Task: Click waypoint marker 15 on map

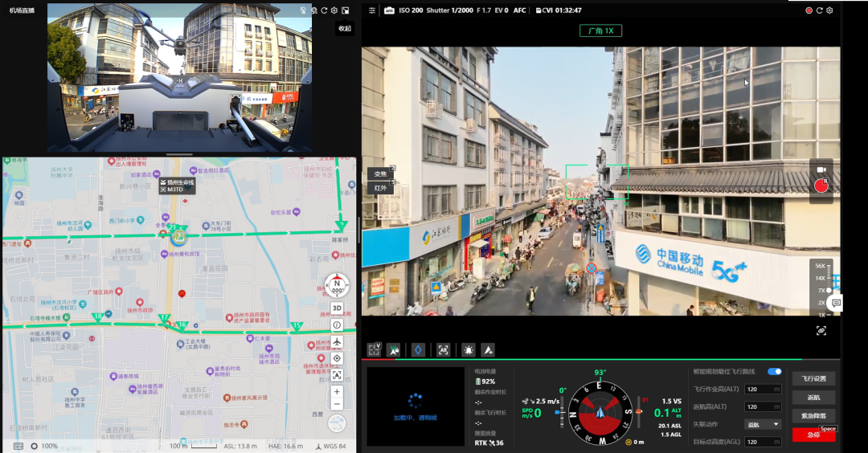Action: pos(297,326)
